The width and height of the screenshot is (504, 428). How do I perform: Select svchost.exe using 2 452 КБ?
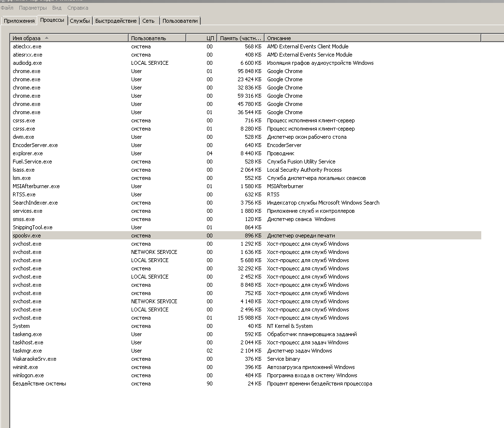pyautogui.click(x=247, y=277)
